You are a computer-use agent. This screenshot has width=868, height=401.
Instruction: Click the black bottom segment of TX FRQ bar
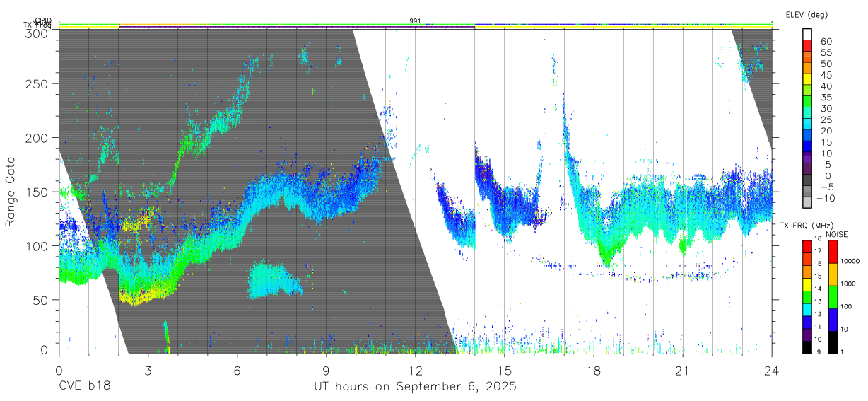click(x=808, y=347)
